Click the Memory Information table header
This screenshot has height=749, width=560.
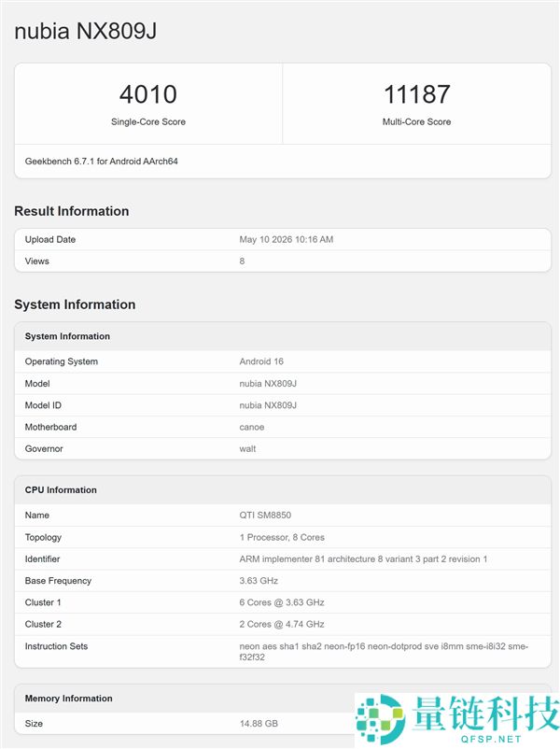click(68, 699)
